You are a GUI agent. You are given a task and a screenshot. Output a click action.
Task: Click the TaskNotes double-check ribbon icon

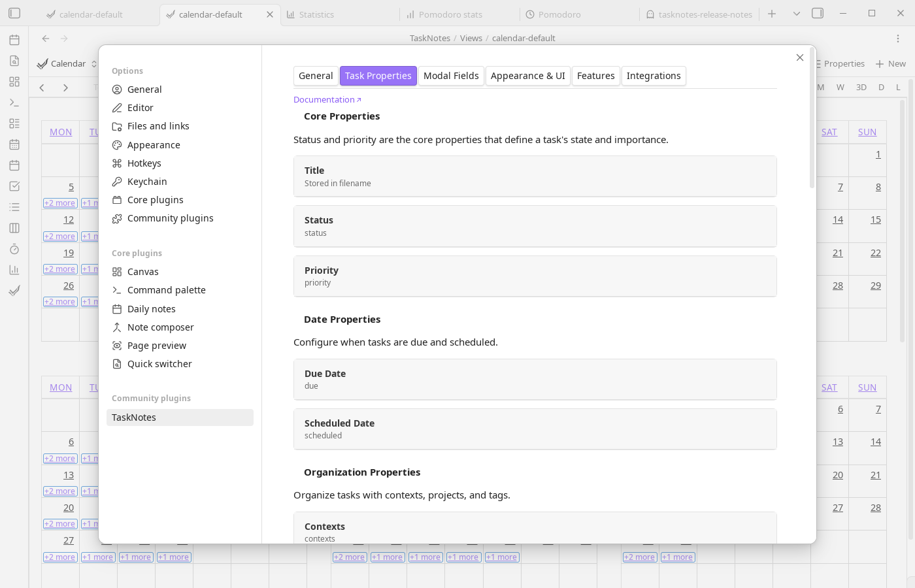click(x=14, y=291)
